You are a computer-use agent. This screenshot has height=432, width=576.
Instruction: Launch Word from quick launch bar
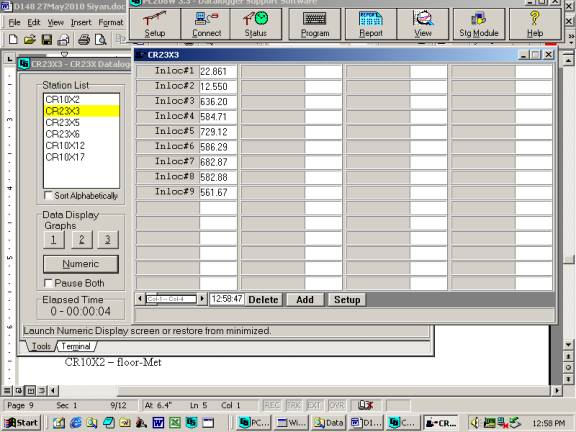tap(158, 423)
